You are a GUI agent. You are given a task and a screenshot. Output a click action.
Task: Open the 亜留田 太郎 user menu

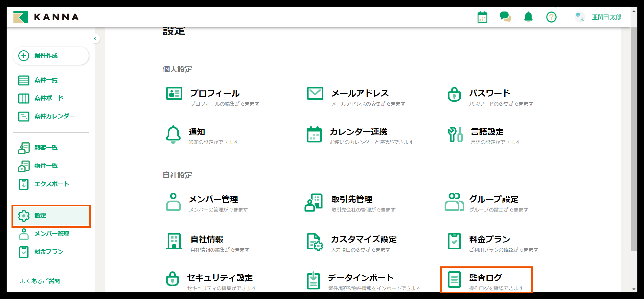(607, 17)
